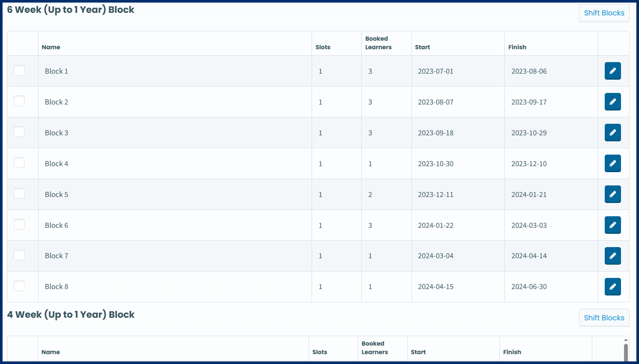The width and height of the screenshot is (639, 364).
Task: Open the edit pencil for Block 1
Action: coord(612,71)
